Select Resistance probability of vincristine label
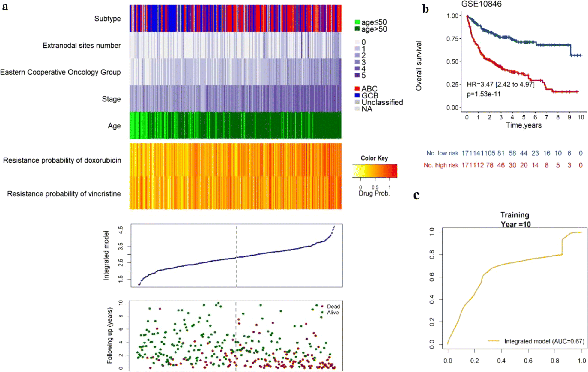This screenshot has width=588, height=372. (64, 194)
